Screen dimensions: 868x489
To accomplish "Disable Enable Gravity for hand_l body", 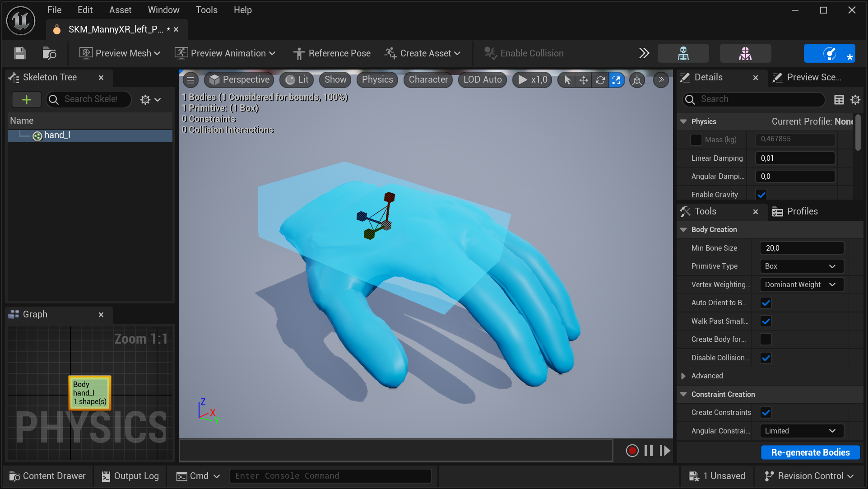I will coord(761,194).
